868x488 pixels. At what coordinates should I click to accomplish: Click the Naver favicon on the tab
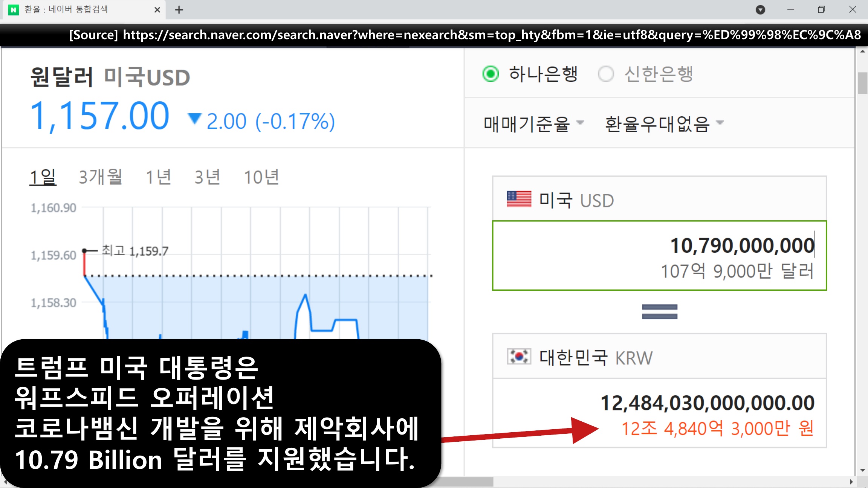[x=14, y=10]
